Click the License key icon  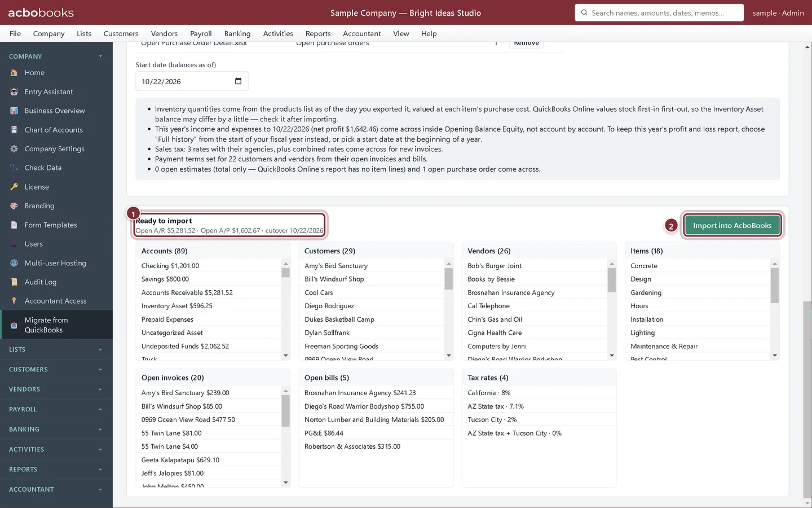[14, 187]
